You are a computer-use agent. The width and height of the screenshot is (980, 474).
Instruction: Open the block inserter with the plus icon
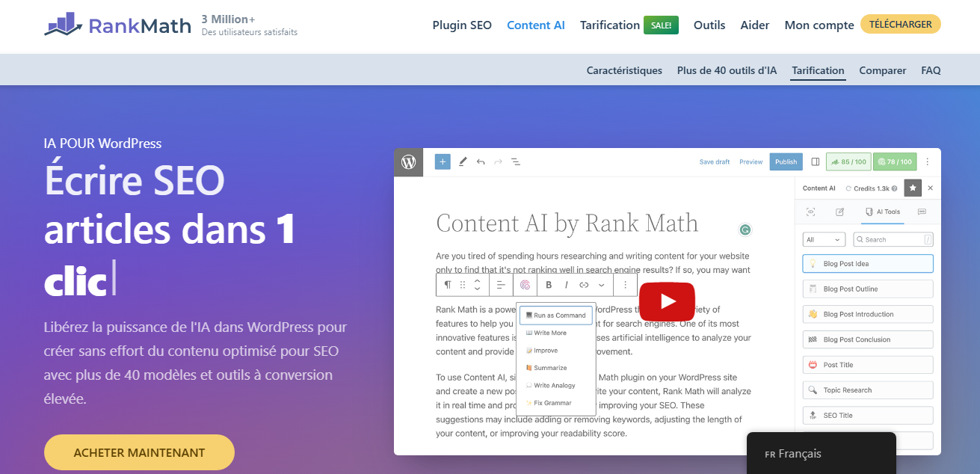pos(443,161)
